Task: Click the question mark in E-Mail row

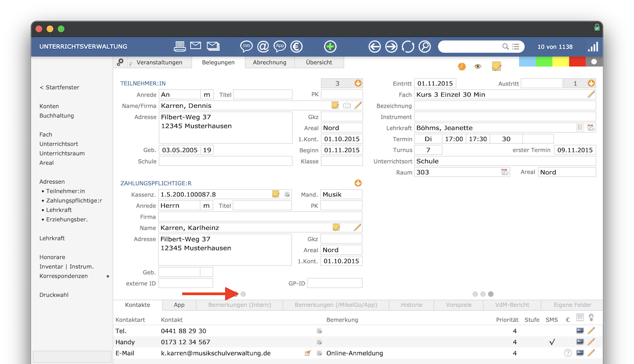Action: [568, 353]
